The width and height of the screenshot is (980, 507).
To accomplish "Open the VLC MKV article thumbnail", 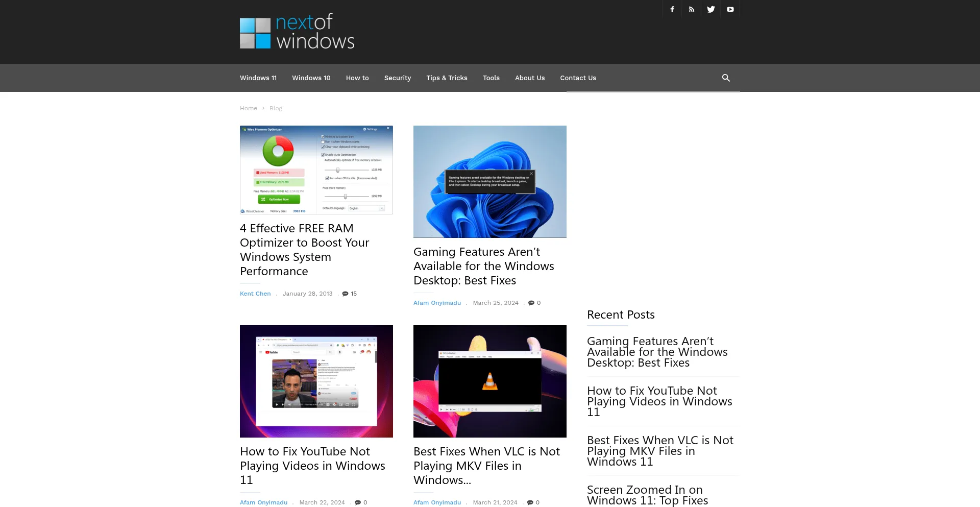I will [490, 381].
